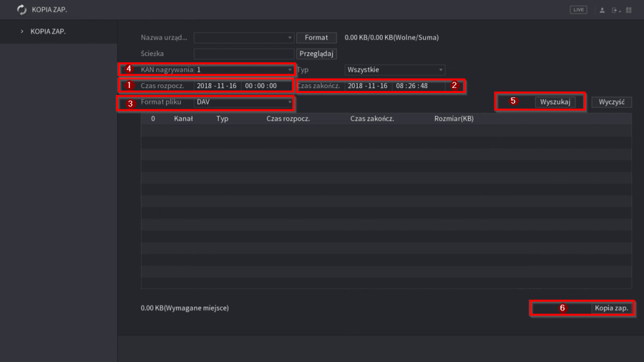644x362 pixels.
Task: Switch to LIVE view
Action: [x=578, y=9]
